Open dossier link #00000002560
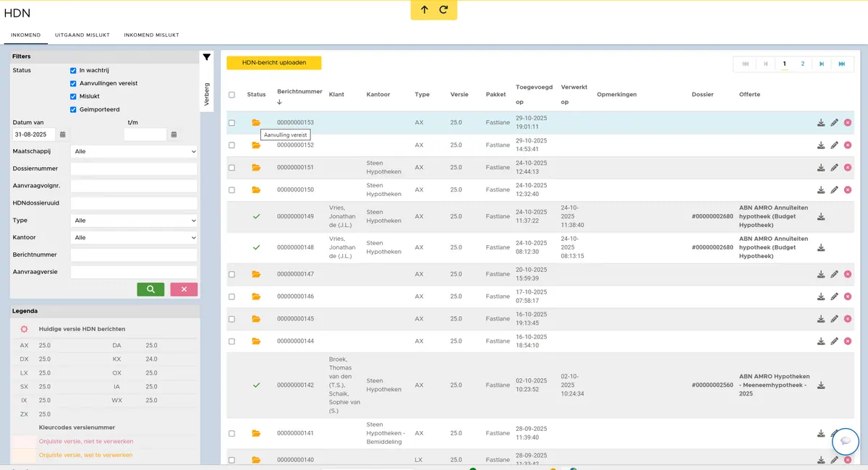 [x=712, y=385]
